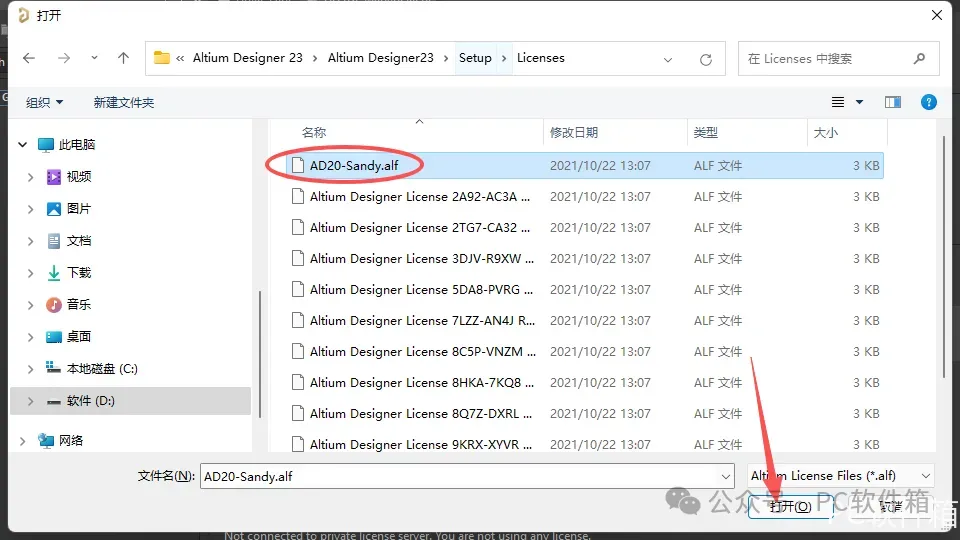960x540 pixels.
Task: Select license file 8C5P-VNZM
Action: pos(585,351)
